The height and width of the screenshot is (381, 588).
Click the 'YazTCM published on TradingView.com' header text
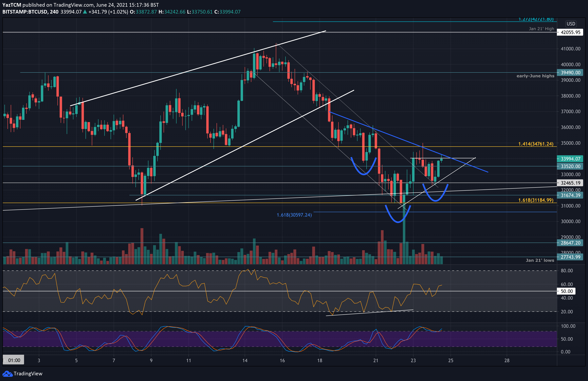click(48, 5)
